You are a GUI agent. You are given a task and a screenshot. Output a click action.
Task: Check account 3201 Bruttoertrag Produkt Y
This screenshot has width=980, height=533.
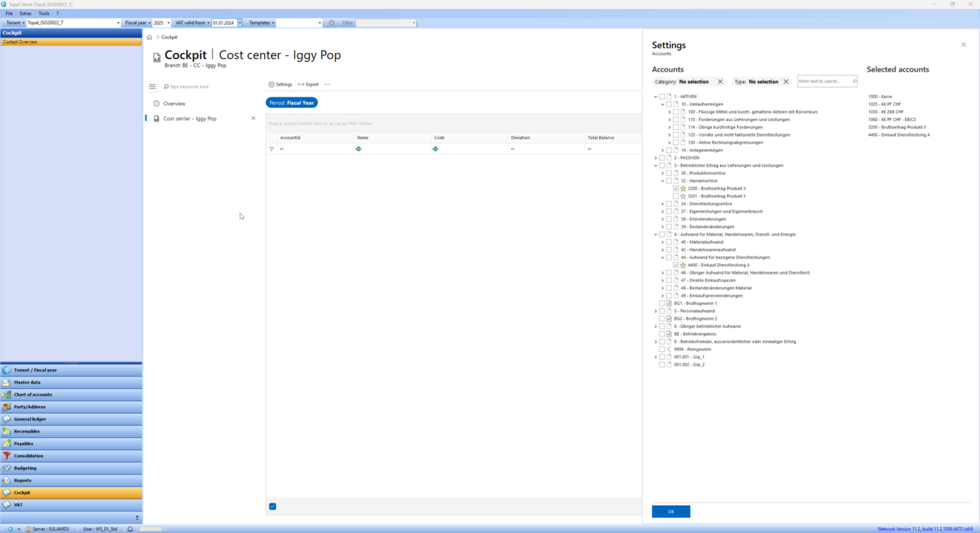pos(676,196)
